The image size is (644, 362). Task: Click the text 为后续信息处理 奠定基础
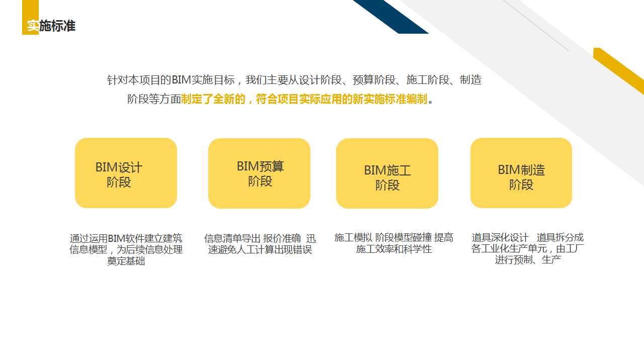pyautogui.click(x=126, y=255)
